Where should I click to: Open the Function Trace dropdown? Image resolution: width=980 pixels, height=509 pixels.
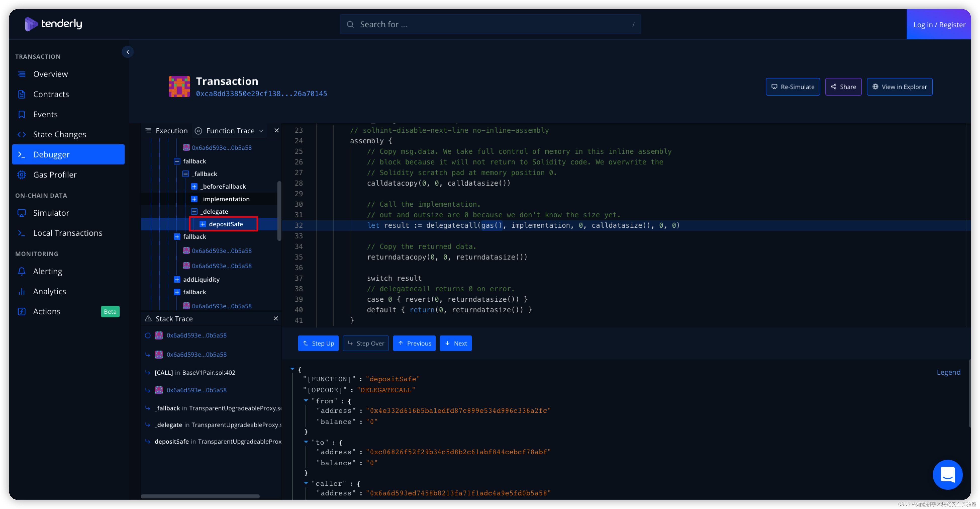(x=230, y=131)
